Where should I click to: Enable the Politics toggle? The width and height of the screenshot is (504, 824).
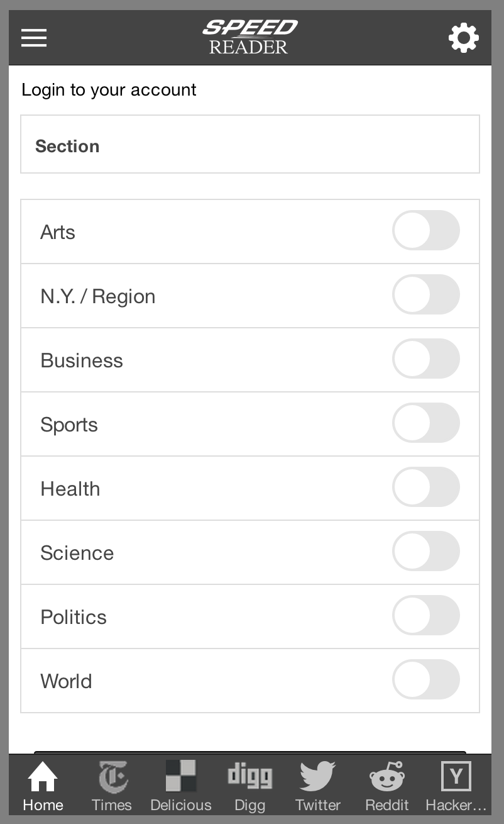tap(426, 615)
